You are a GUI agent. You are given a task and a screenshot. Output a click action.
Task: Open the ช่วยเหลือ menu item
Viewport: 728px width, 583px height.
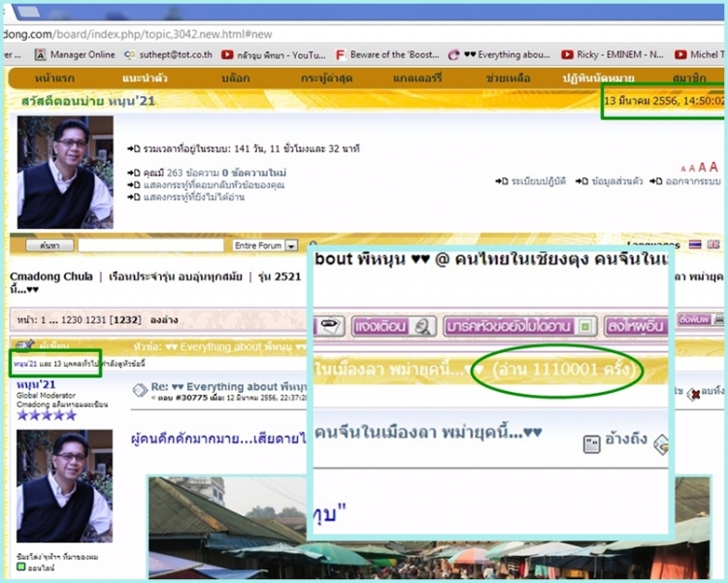pos(508,79)
